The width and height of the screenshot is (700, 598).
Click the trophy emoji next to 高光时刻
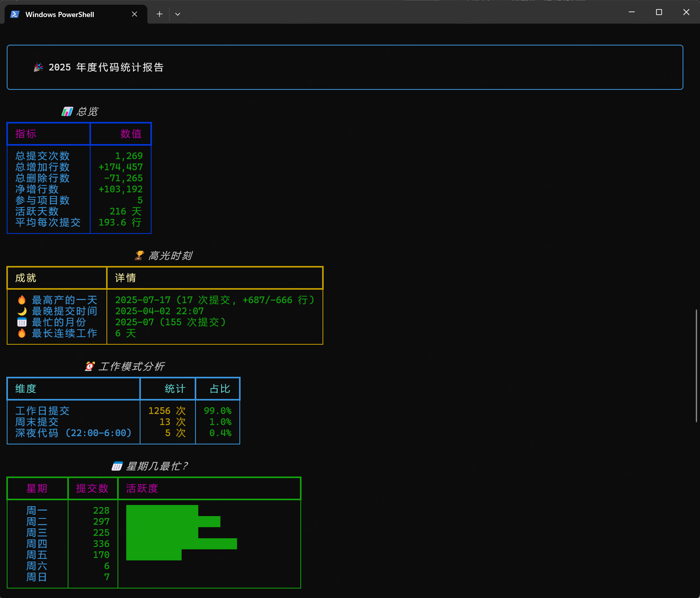point(139,256)
